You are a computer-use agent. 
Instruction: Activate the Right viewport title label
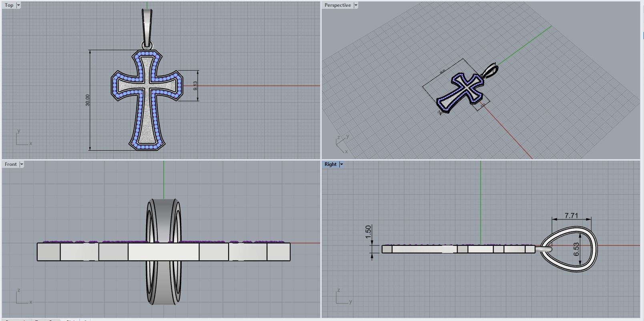[331, 164]
